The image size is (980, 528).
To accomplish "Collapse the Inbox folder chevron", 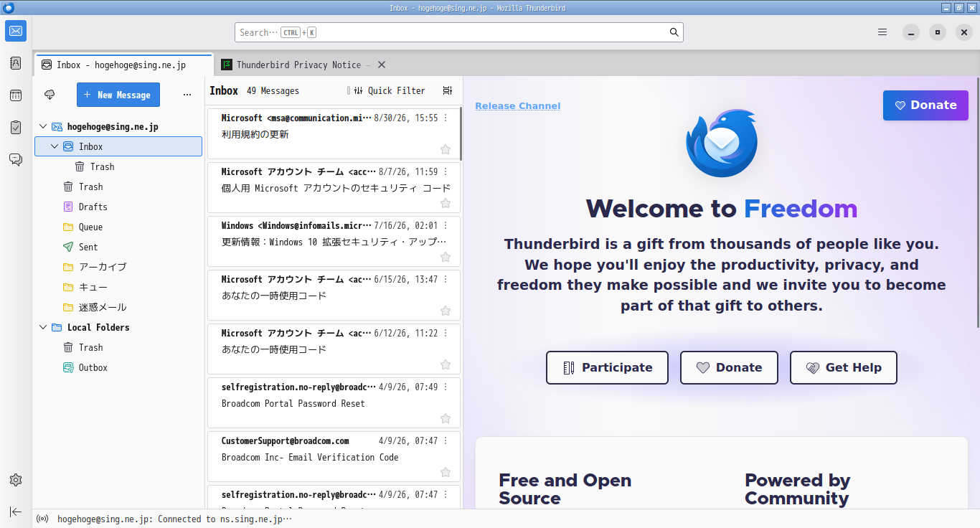I will 55,146.
